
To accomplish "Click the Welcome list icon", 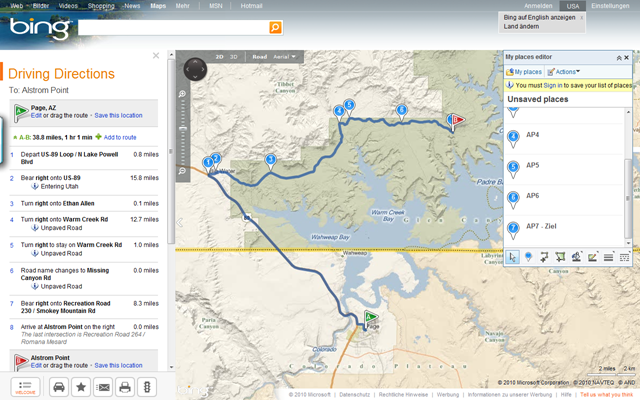I will pos(26,387).
